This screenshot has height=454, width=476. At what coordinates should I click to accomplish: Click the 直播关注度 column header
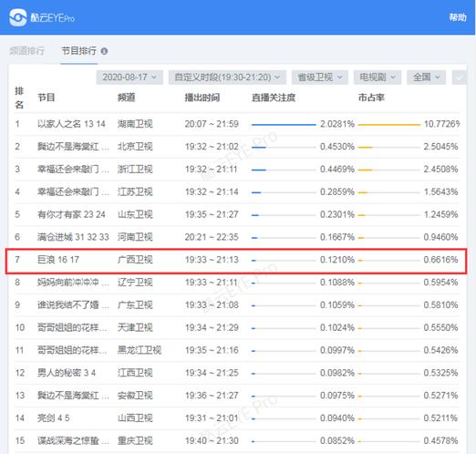(x=274, y=98)
